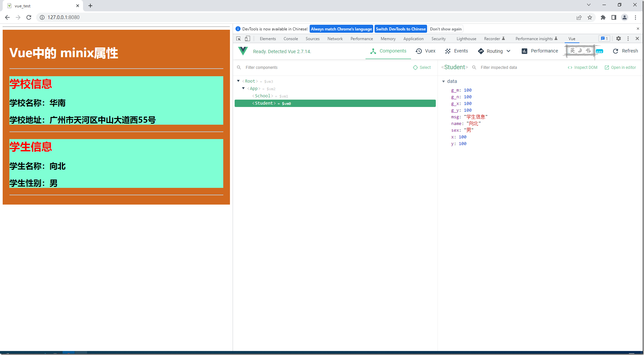Open the Lighthouse tab

tap(466, 39)
